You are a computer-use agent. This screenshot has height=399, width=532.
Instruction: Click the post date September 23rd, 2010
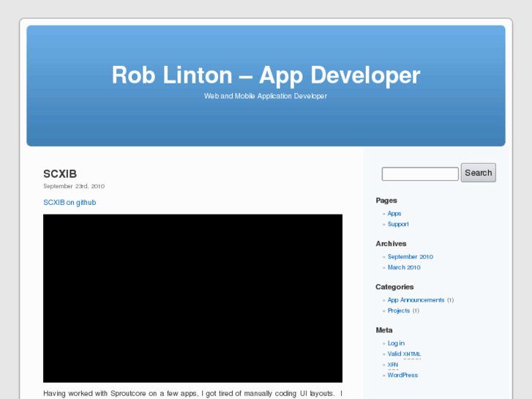point(74,186)
